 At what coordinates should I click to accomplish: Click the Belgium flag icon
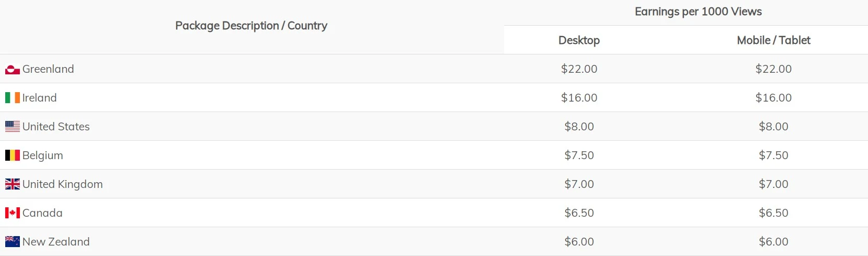pyautogui.click(x=13, y=155)
